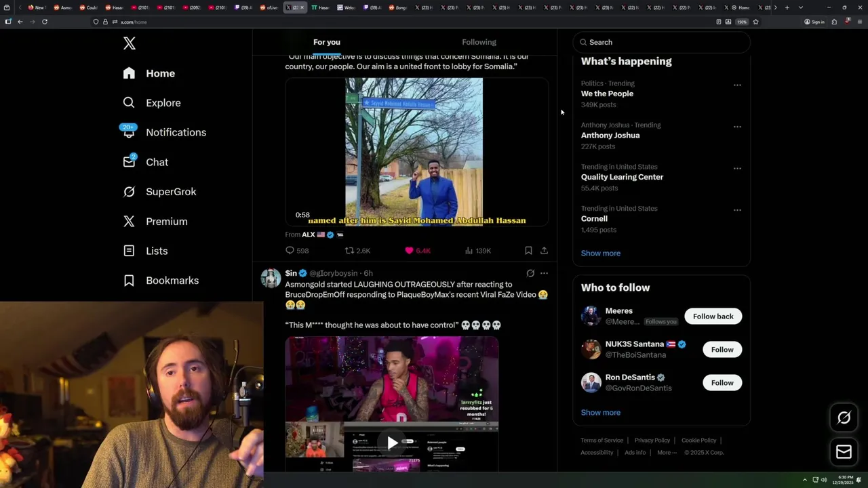
Task: Open the Cookie Policy link
Action: pyautogui.click(x=698, y=441)
